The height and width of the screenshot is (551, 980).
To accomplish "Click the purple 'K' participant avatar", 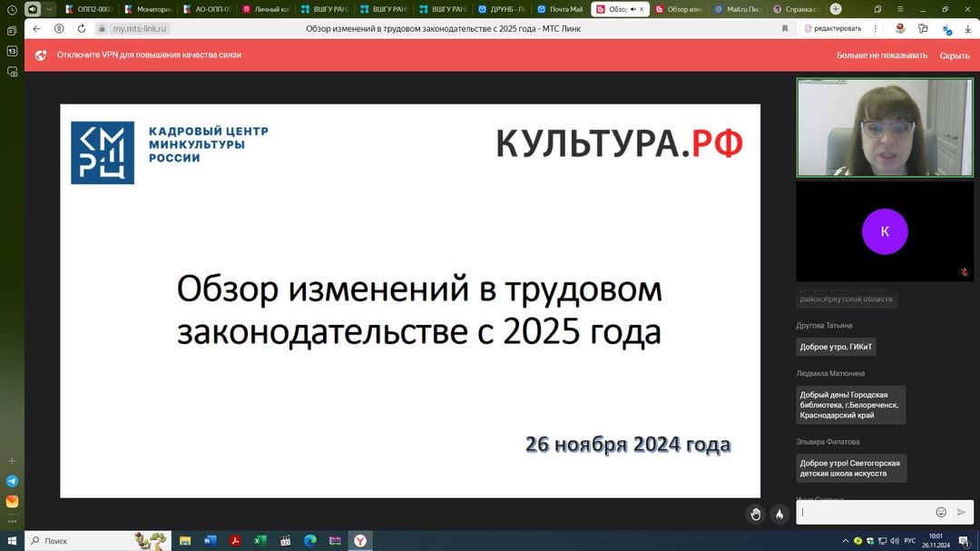I will pos(885,231).
